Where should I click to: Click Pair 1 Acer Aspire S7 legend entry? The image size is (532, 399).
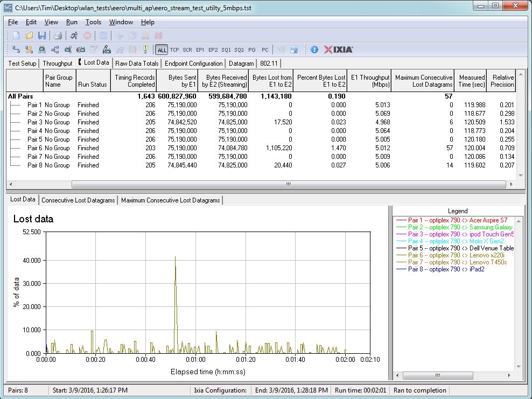pyautogui.click(x=452, y=220)
